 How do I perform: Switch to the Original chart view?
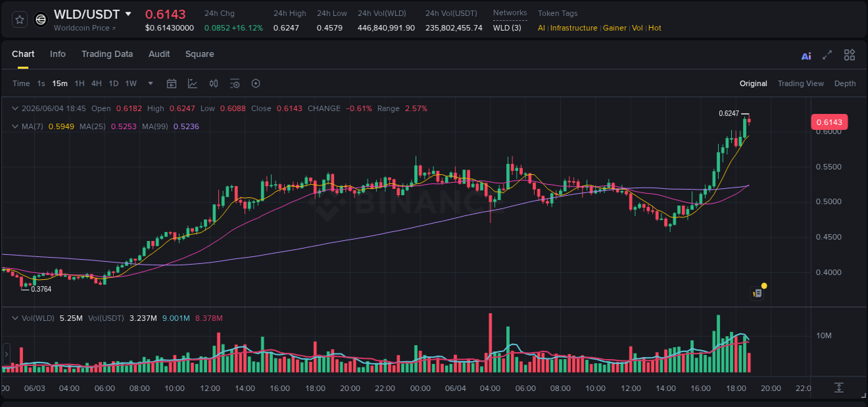[x=753, y=83]
